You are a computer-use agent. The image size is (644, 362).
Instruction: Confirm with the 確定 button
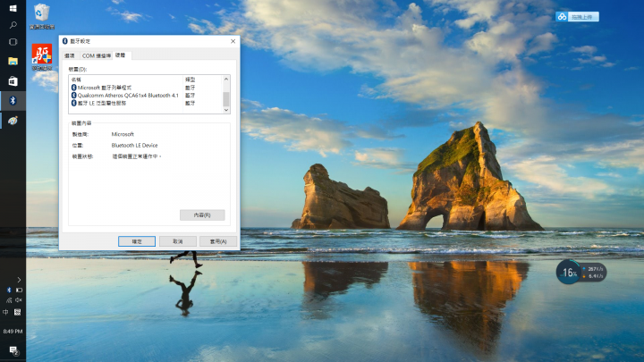coord(137,241)
